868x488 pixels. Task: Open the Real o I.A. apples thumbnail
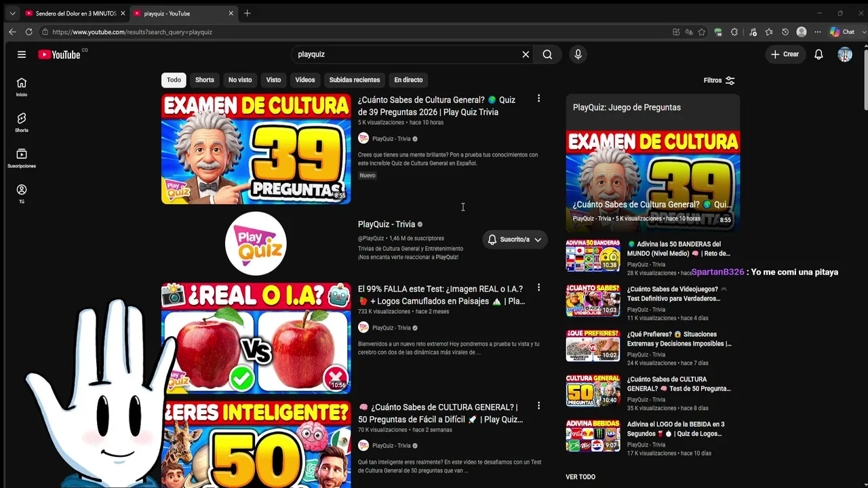[x=256, y=338]
